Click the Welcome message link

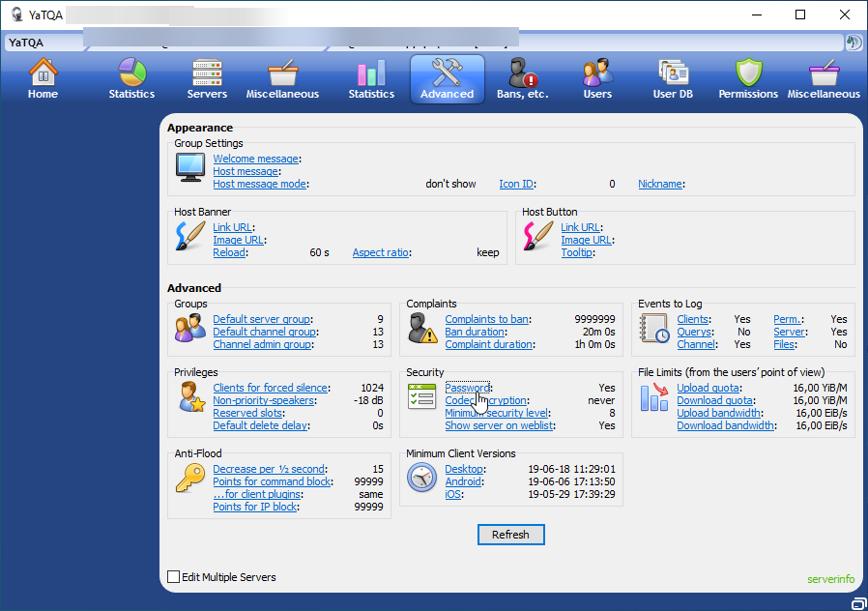(x=255, y=159)
